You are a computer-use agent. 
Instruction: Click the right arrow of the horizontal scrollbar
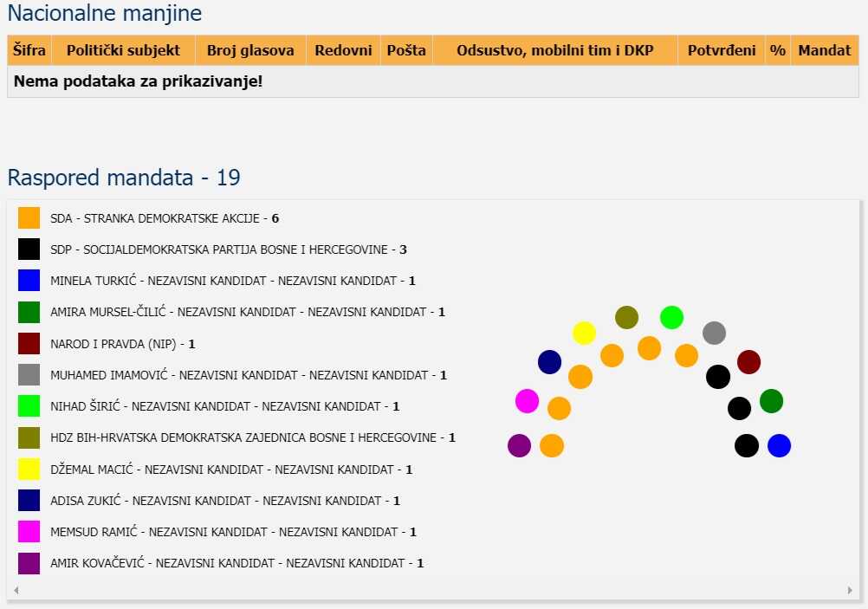(849, 590)
